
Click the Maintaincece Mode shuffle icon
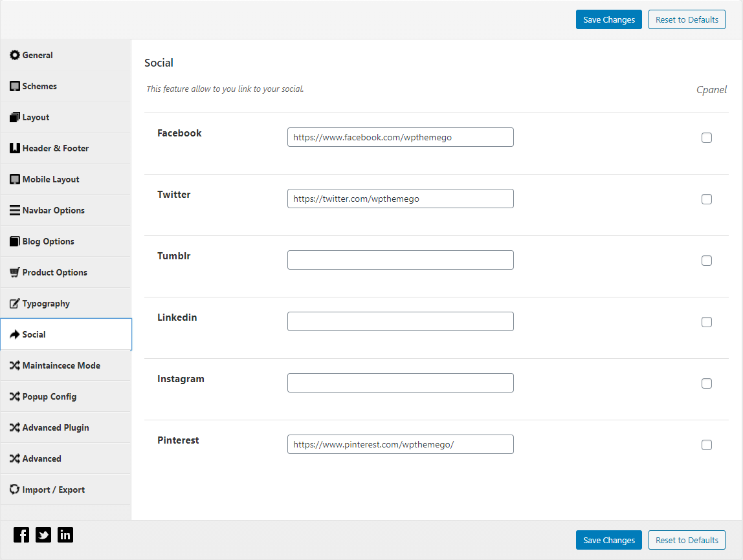coord(15,365)
